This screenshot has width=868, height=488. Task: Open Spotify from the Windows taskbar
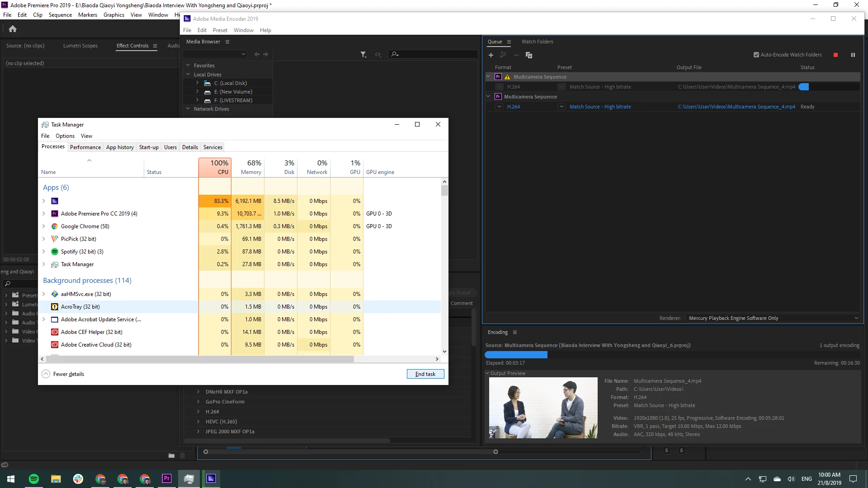33,479
